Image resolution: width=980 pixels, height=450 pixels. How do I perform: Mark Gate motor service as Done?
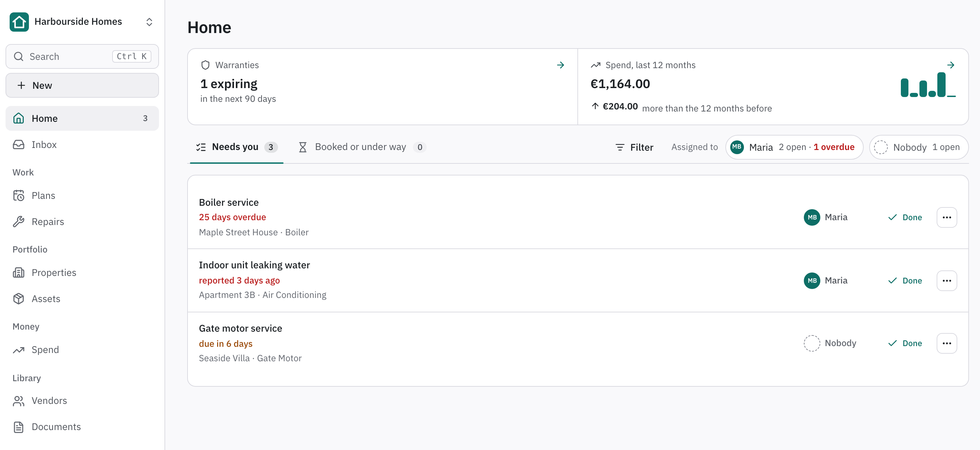tap(905, 343)
